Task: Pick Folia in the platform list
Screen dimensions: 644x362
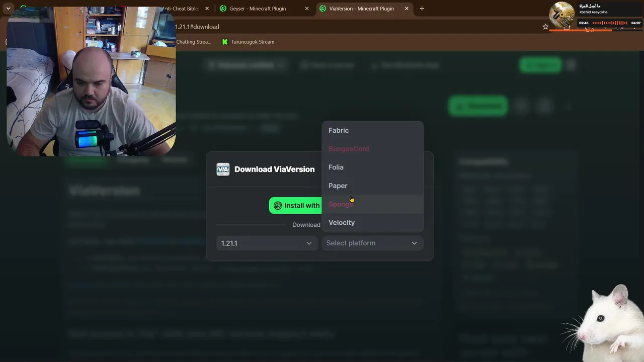Action: coord(372,167)
